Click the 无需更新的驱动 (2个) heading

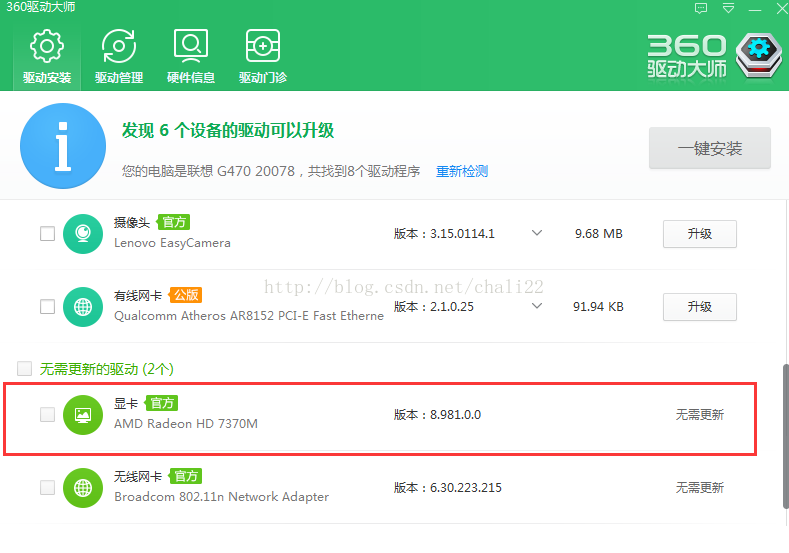point(107,369)
